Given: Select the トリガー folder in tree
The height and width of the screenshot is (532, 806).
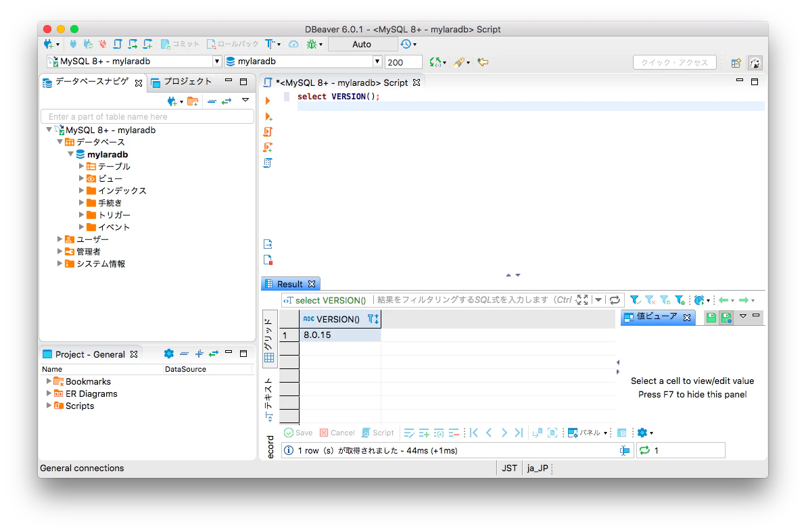Looking at the screenshot, I should (114, 215).
